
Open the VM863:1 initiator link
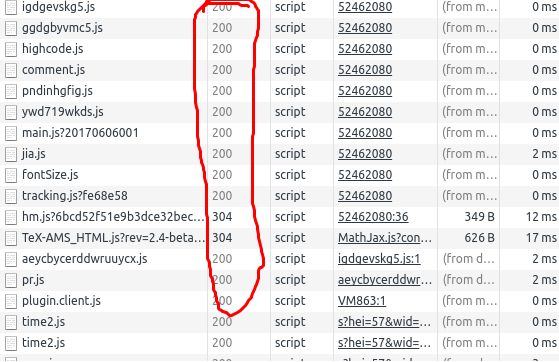(362, 301)
